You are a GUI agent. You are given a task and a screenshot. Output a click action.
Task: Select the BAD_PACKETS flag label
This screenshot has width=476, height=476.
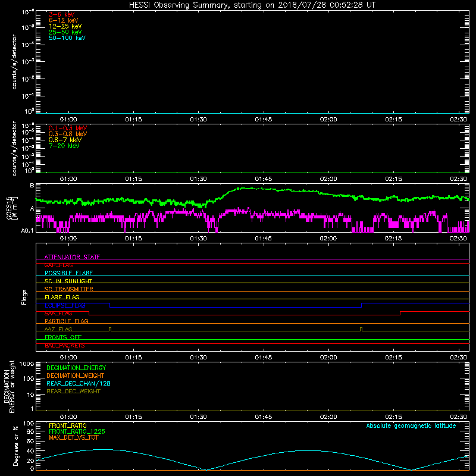tap(65, 346)
